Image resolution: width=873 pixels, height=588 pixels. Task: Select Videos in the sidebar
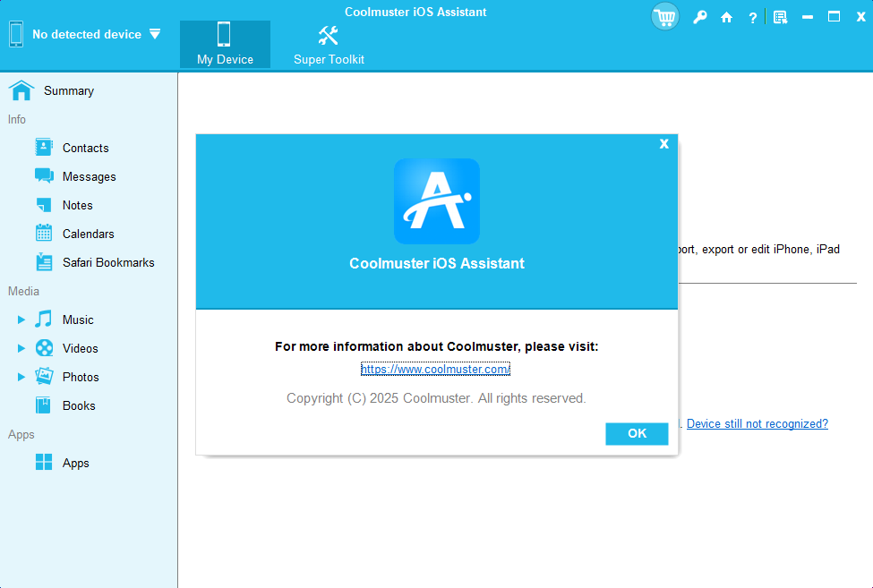click(x=81, y=349)
